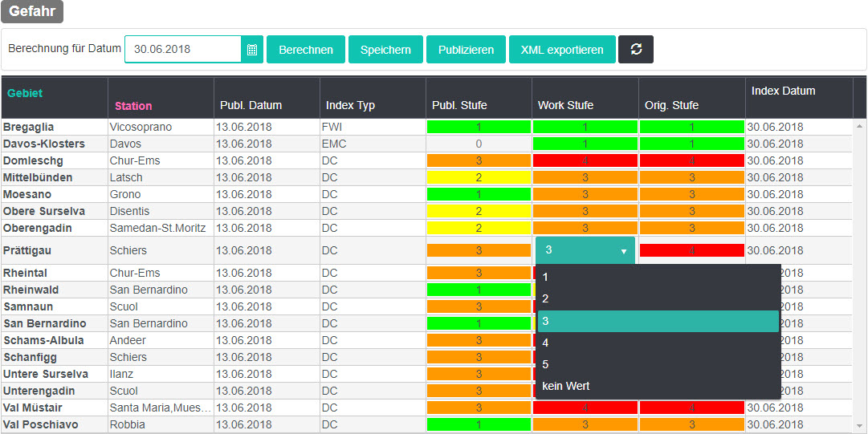Select highlighted option 3 in the dropdown list
The width and height of the screenshot is (868, 434).
(658, 321)
